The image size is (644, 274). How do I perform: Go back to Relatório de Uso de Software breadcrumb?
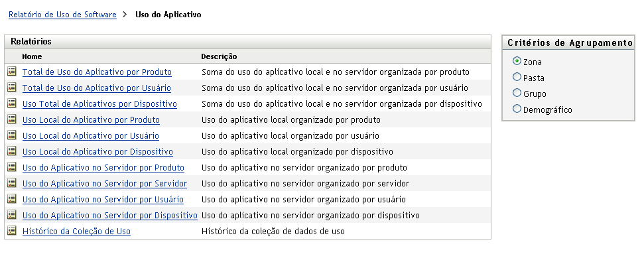coord(62,14)
